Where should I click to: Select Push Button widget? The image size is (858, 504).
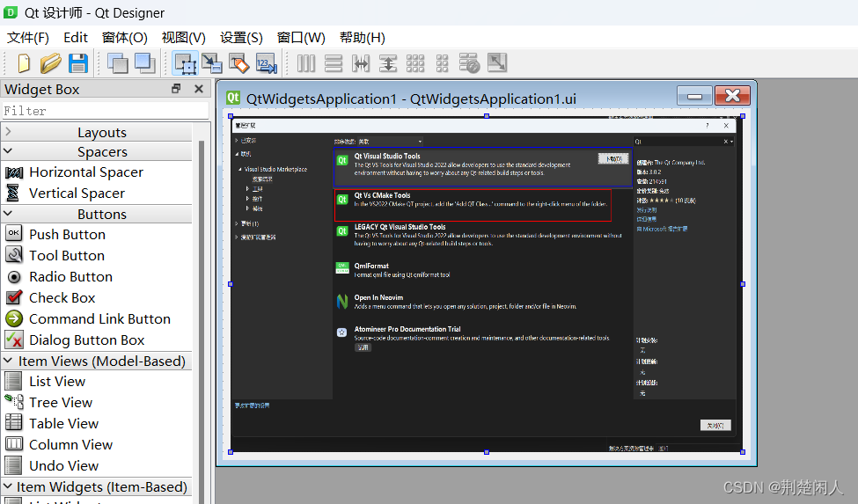click(67, 235)
